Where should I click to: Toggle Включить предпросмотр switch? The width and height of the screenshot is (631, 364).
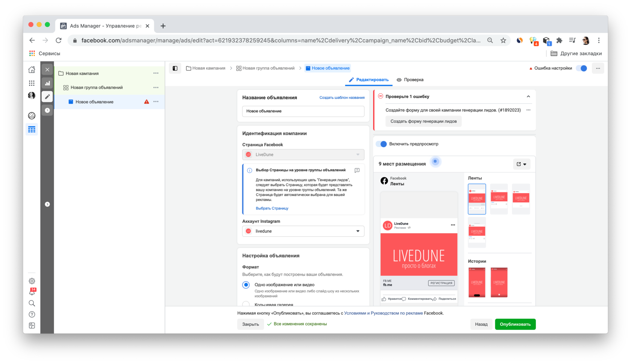[382, 144]
